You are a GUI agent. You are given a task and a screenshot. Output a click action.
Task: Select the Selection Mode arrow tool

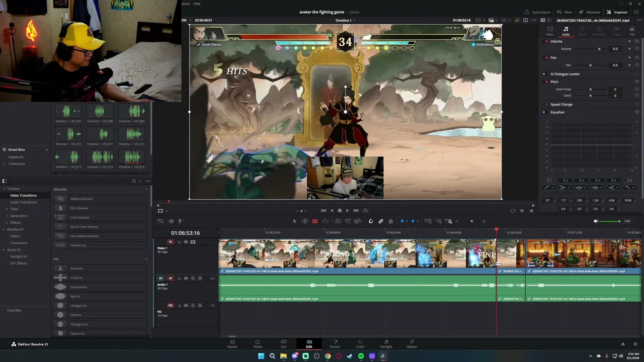[x=295, y=221]
